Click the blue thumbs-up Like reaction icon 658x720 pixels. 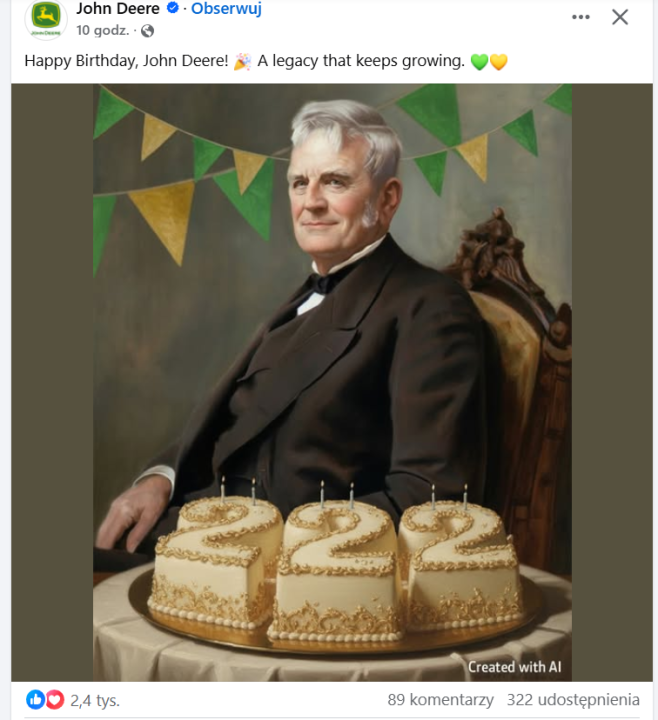[x=35, y=700]
